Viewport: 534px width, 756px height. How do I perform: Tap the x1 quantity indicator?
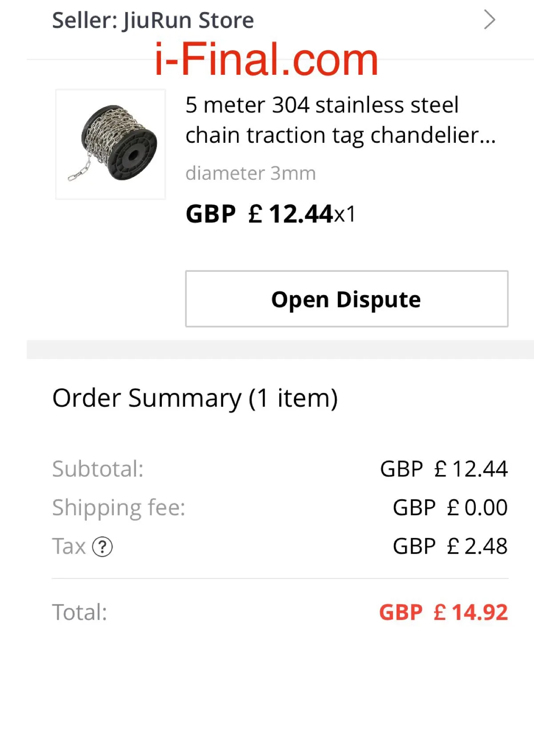pos(345,215)
